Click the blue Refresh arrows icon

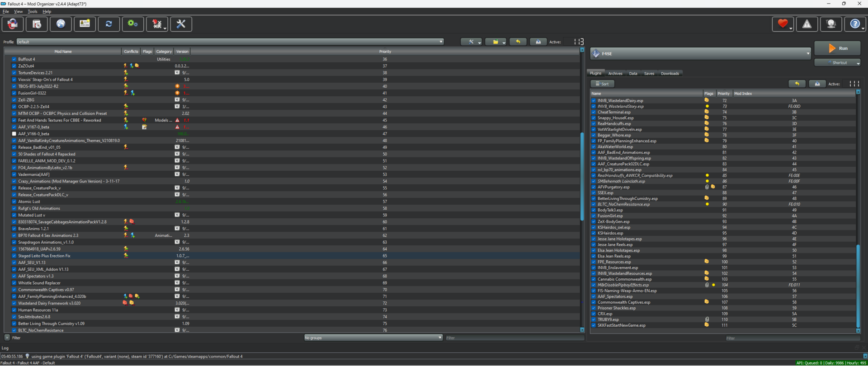click(108, 24)
